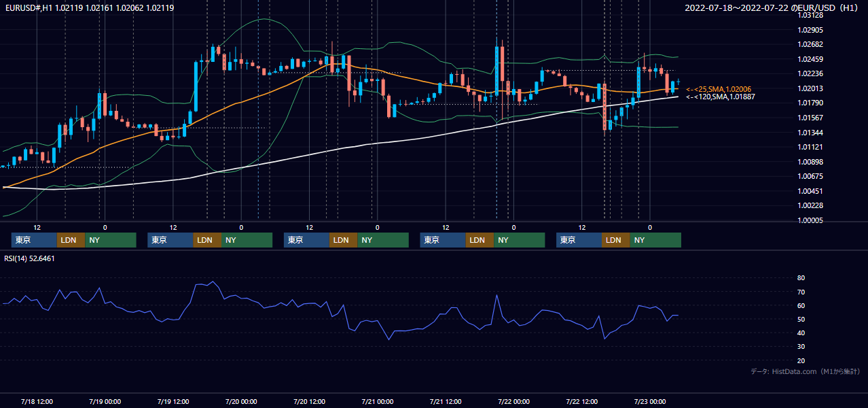Click the 東京 session box above 7/19 12:00
This screenshot has width=868, height=408.
coord(170,240)
